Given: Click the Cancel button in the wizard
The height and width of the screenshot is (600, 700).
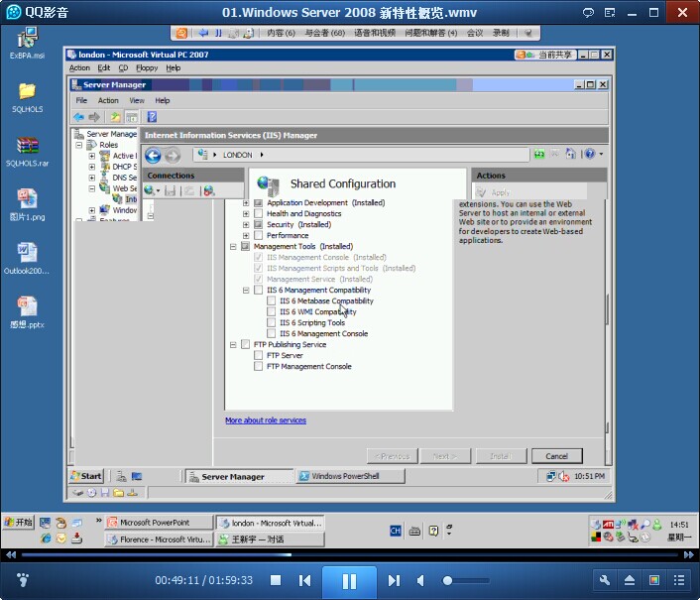Looking at the screenshot, I should point(556,456).
